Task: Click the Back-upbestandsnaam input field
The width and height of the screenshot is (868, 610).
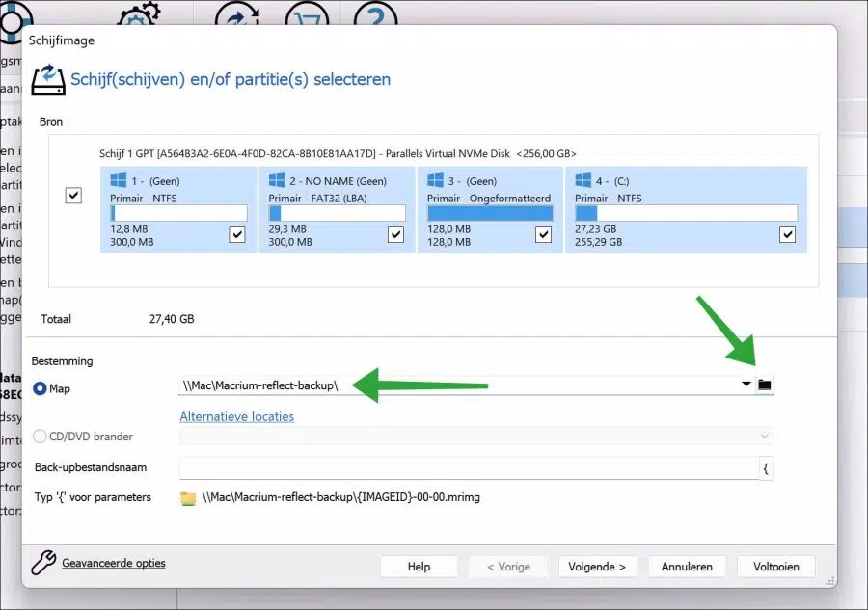Action: click(469, 468)
